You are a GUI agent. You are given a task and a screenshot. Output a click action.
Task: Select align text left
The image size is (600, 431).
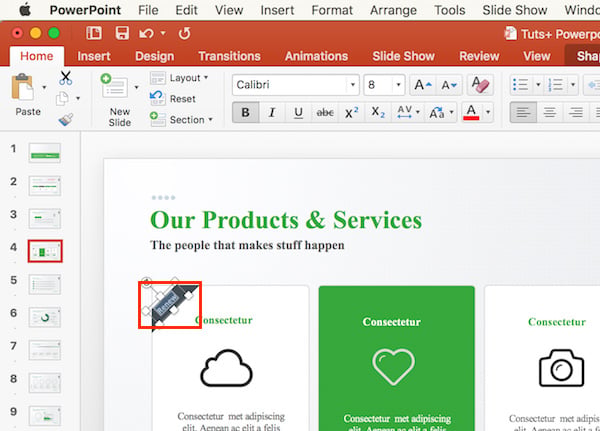[x=523, y=113]
